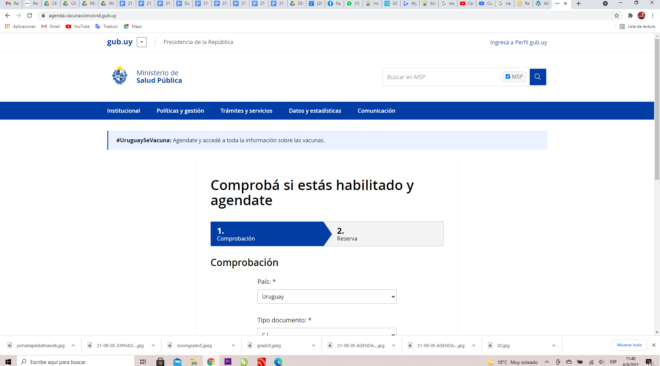Open the Chrome profile avatar
This screenshot has width=660, height=366.
click(641, 16)
